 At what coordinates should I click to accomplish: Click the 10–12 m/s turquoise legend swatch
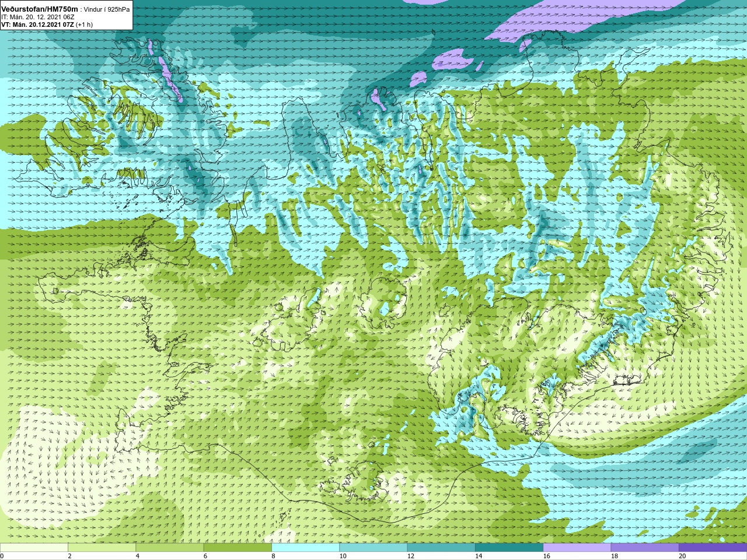[373, 548]
